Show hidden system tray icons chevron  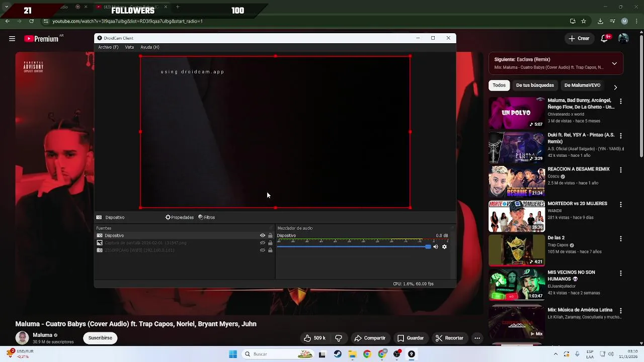[555, 354]
